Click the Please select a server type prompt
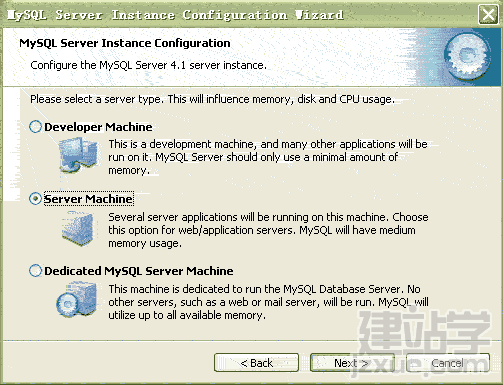This screenshot has width=503, height=385. coord(212,99)
